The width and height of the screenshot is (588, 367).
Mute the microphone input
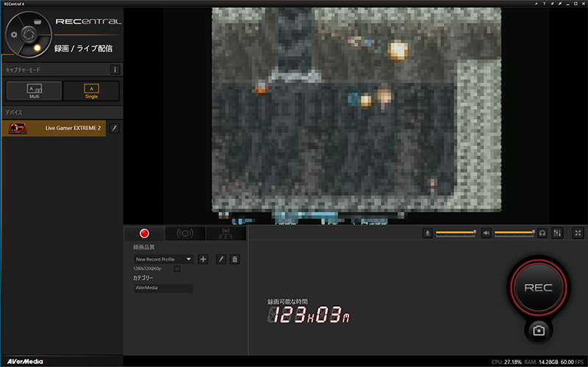(x=427, y=233)
